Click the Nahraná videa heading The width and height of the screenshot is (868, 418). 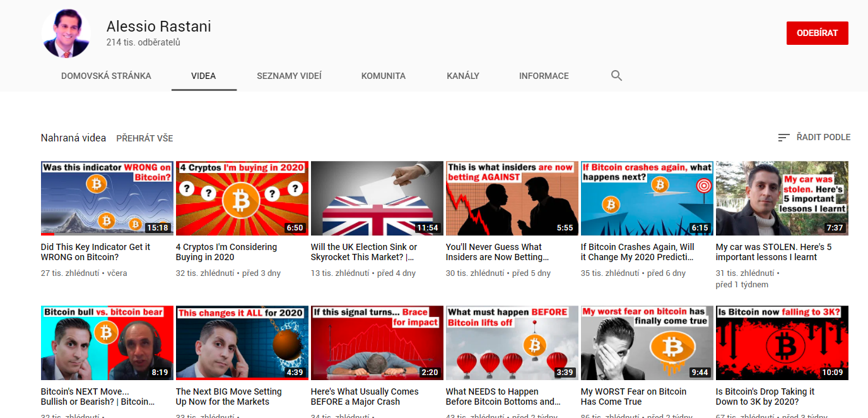(73, 138)
